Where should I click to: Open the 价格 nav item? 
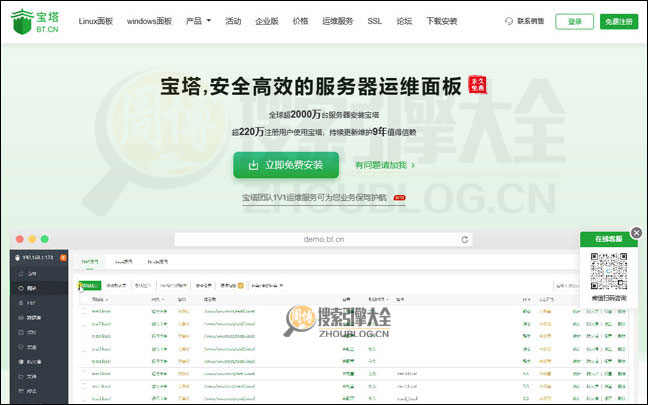pos(300,21)
